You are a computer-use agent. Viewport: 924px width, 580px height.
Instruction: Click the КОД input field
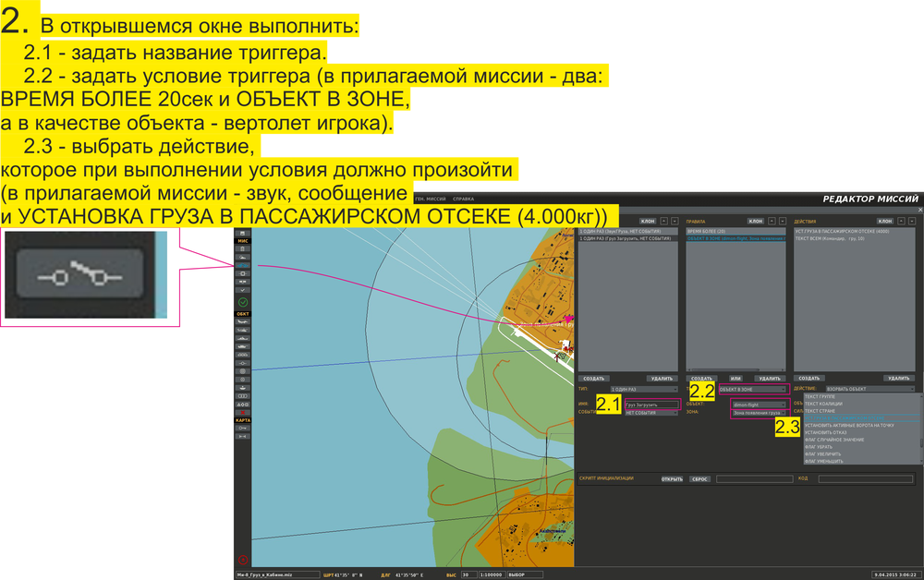[x=865, y=479]
